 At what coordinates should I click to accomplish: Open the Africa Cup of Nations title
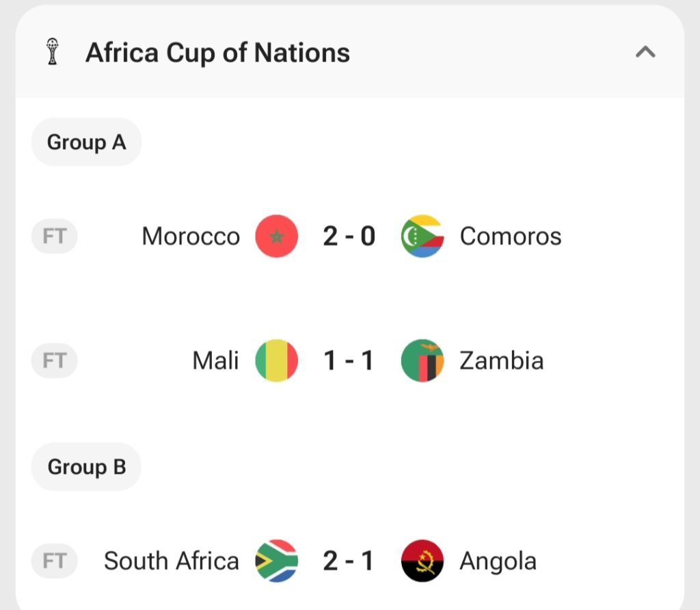tap(217, 53)
